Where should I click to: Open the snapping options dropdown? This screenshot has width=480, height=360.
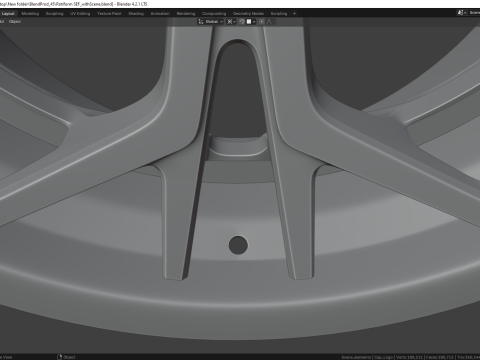tap(251, 22)
